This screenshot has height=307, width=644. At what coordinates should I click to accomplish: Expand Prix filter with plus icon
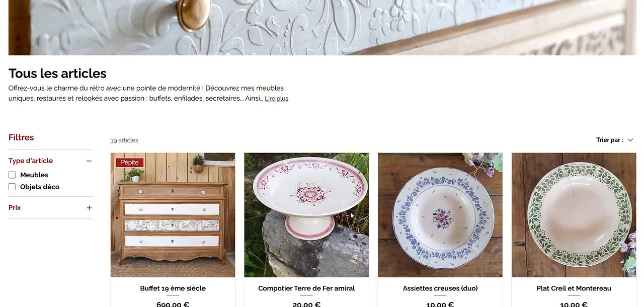pyautogui.click(x=89, y=208)
